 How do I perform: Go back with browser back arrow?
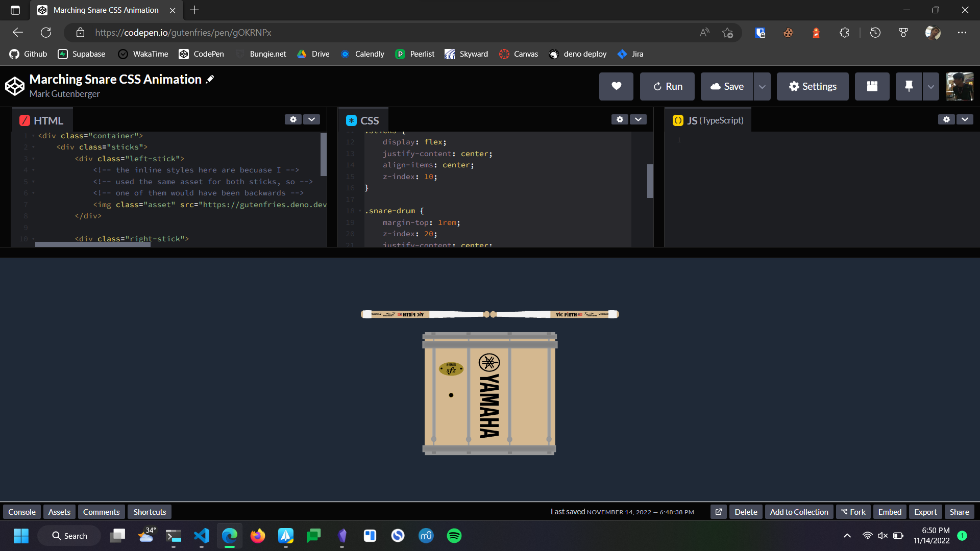coord(18,33)
